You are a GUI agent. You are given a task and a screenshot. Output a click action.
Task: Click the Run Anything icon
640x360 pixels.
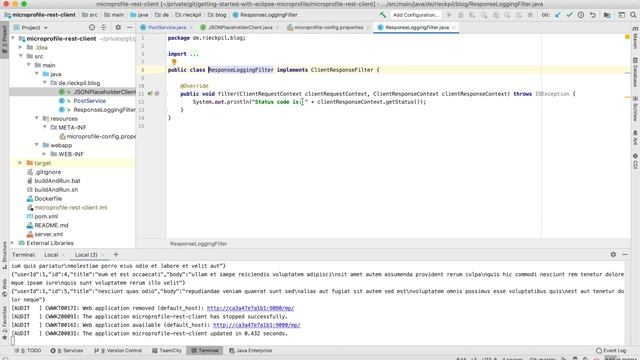point(622,15)
